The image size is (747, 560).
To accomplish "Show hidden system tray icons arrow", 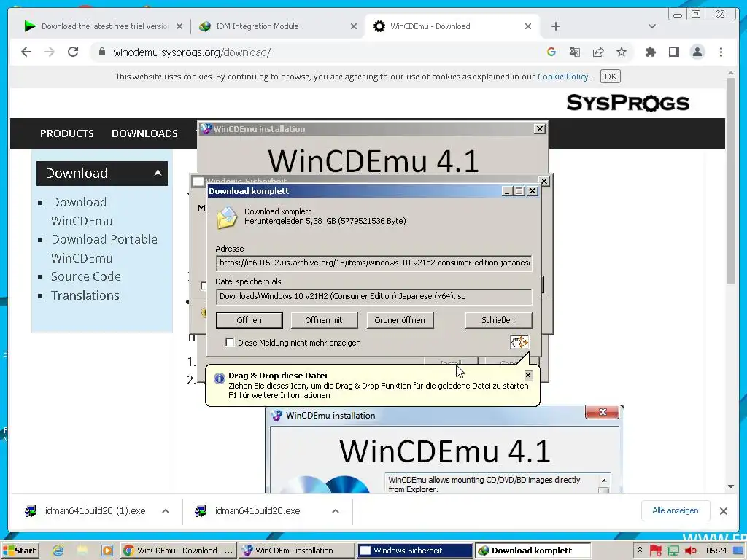I will 640,550.
